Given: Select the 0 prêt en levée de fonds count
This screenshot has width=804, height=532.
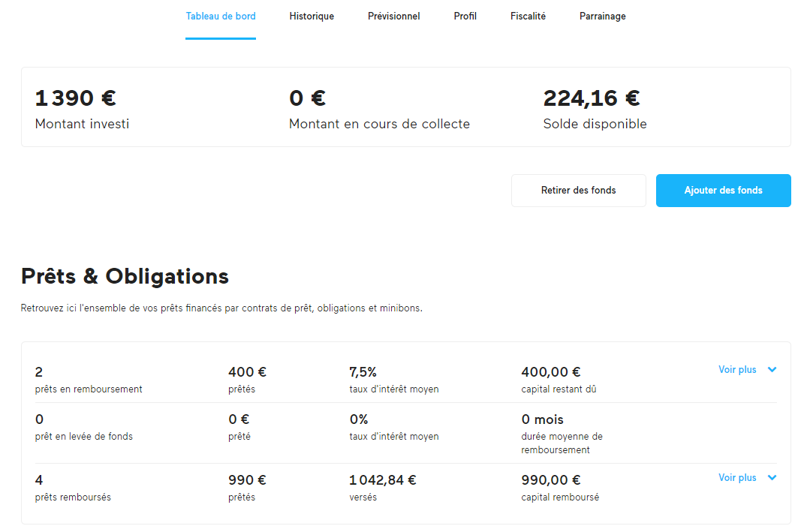Looking at the screenshot, I should 39,419.
